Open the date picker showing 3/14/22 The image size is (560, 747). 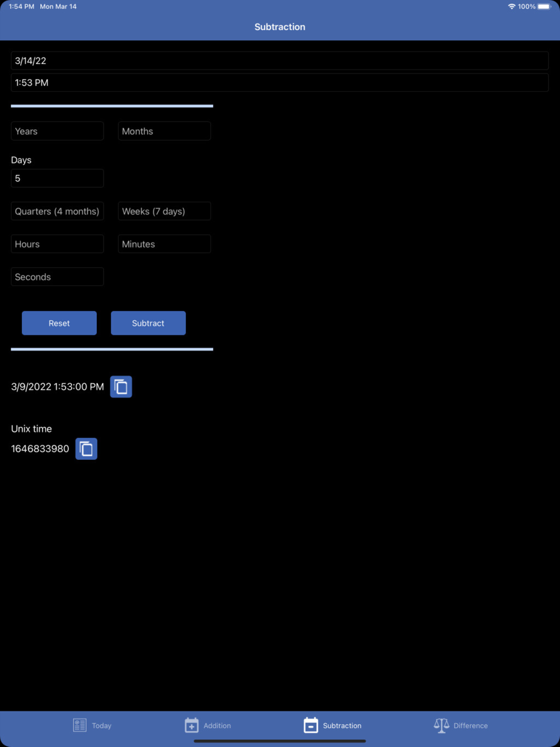[279, 60]
